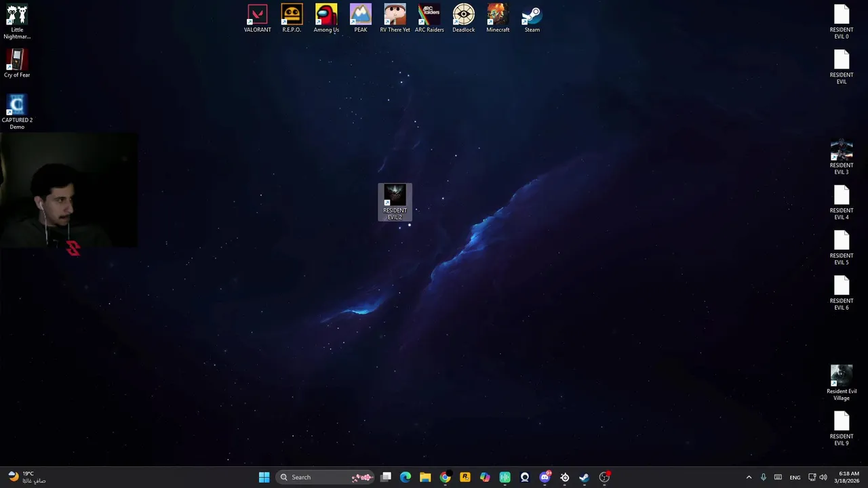Select the Minecraft desktop icon
This screenshot has height=488, width=868.
click(498, 19)
